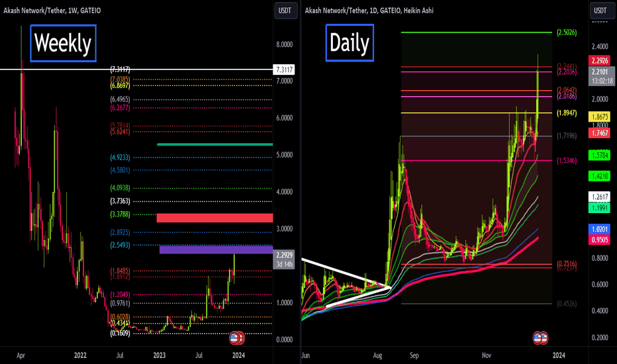
Task: Click the (1.2049) level label
Action: [x=120, y=295]
